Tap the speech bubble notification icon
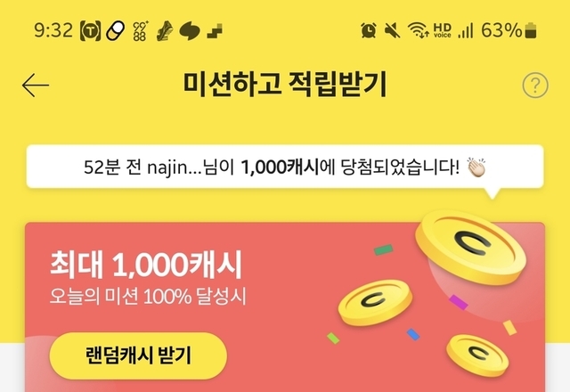This screenshot has height=392, width=570. coord(190,30)
